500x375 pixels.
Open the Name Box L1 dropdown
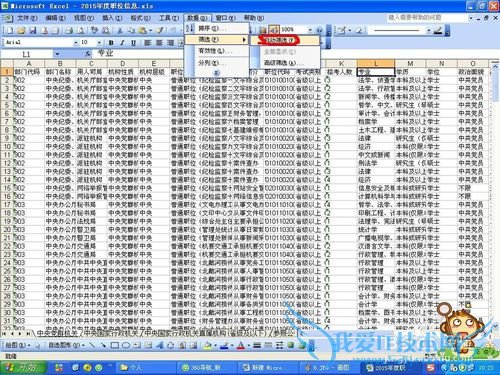(57, 54)
